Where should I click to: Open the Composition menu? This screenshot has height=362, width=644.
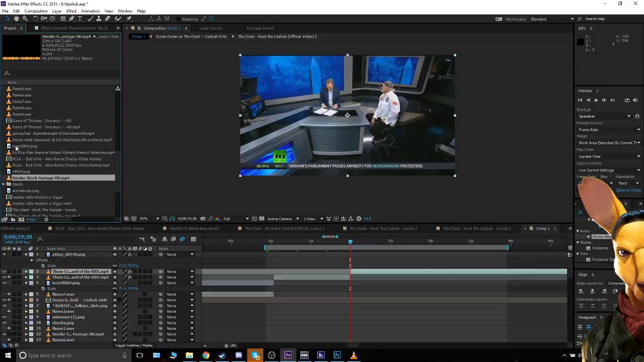pyautogui.click(x=36, y=11)
